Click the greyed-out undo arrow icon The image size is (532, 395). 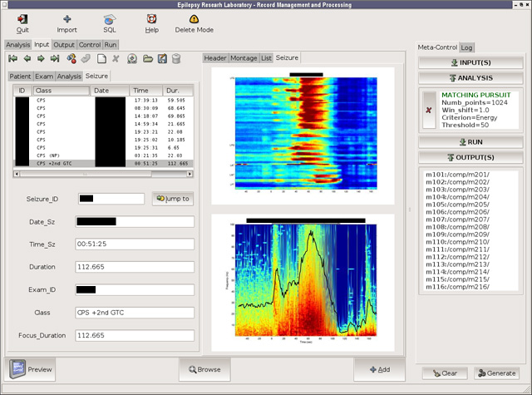tap(86, 59)
